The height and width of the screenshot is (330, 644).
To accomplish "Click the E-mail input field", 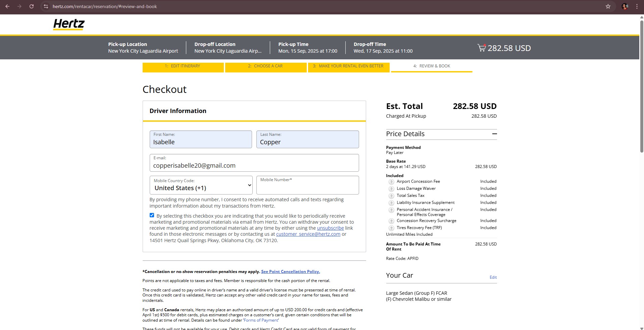I will (x=254, y=163).
